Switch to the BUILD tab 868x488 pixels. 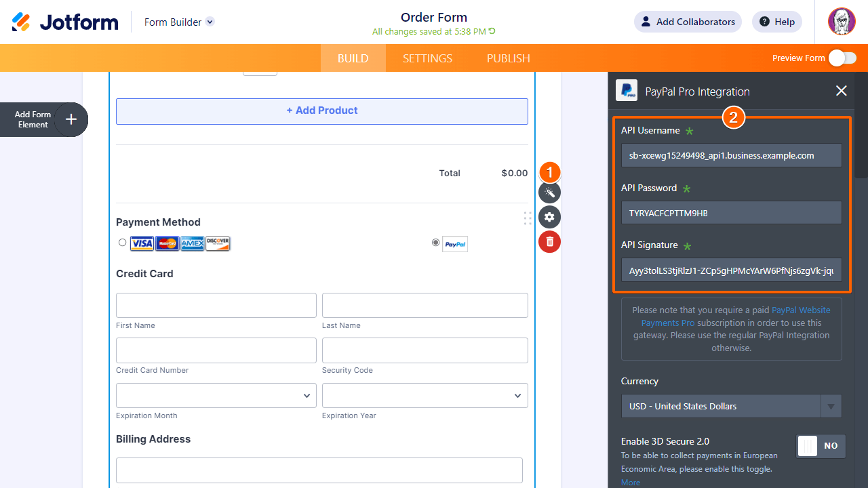(x=353, y=58)
